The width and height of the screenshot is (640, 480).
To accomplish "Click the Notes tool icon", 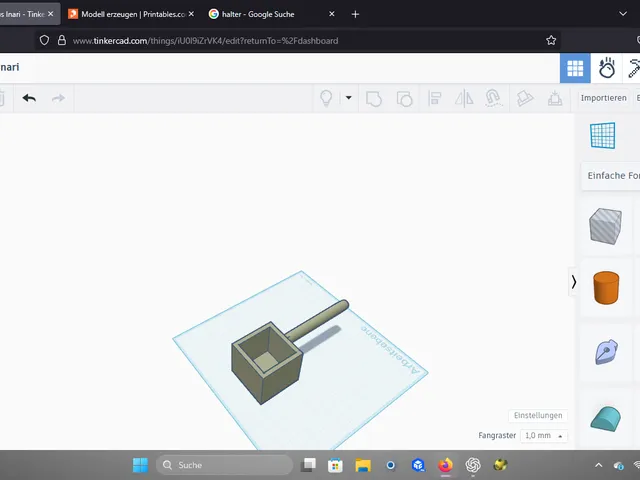I will (x=524, y=98).
